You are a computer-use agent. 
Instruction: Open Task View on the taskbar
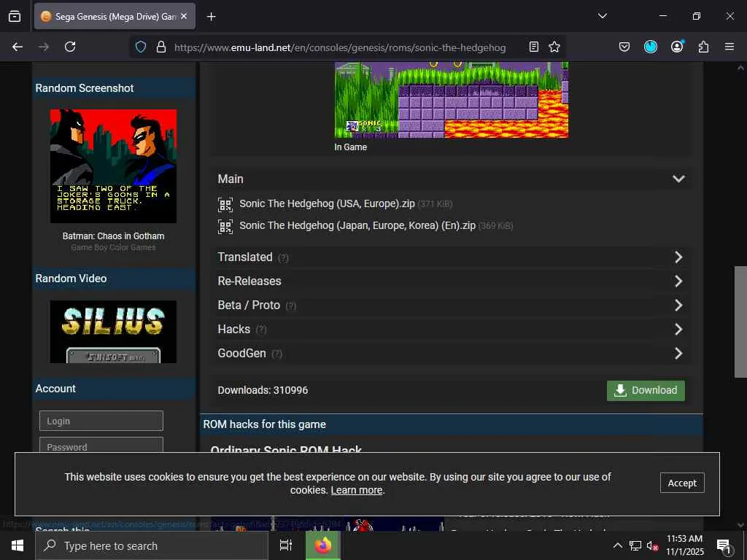coord(286,545)
